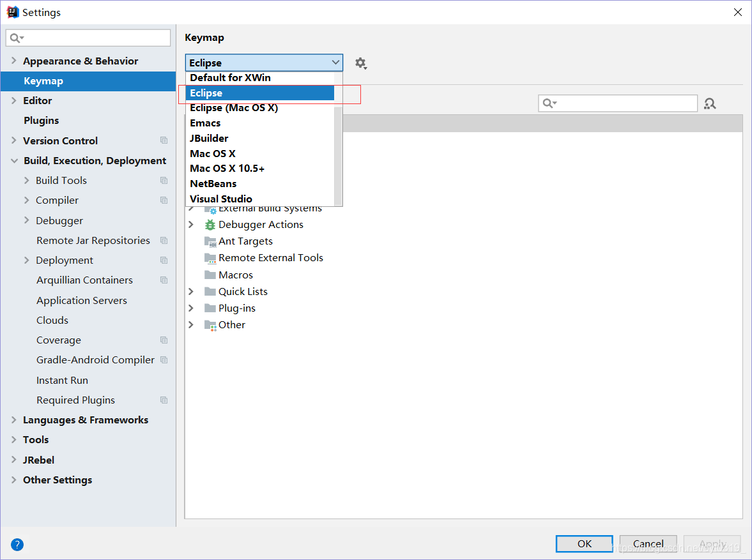Expand the Version Control section

tap(13, 140)
